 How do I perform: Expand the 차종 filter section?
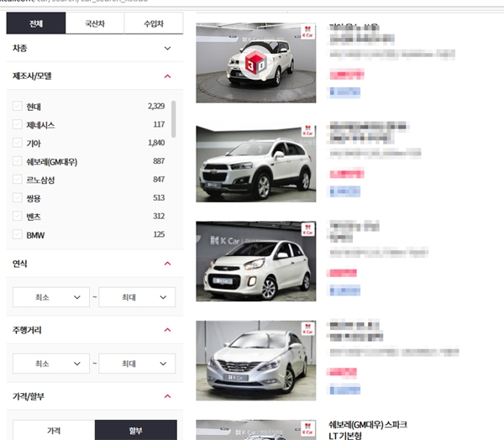click(x=167, y=48)
